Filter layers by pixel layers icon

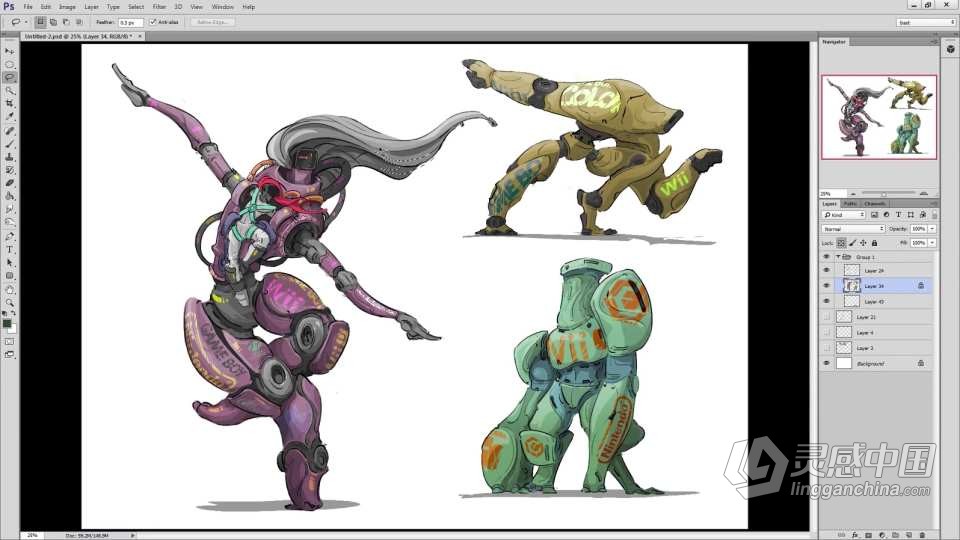point(874,215)
